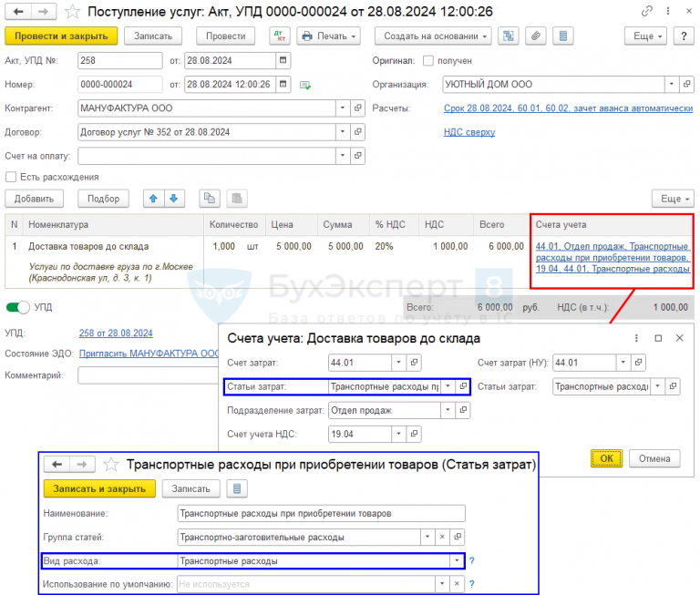Click Подбор button
Viewport: 700px width, 595px height.
pos(103,199)
